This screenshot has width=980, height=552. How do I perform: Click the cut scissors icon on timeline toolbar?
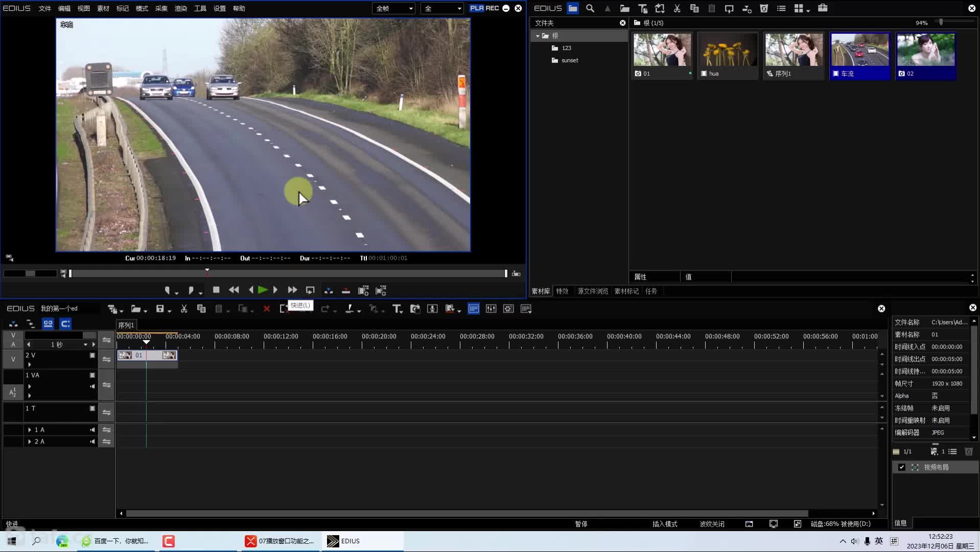pyautogui.click(x=184, y=309)
